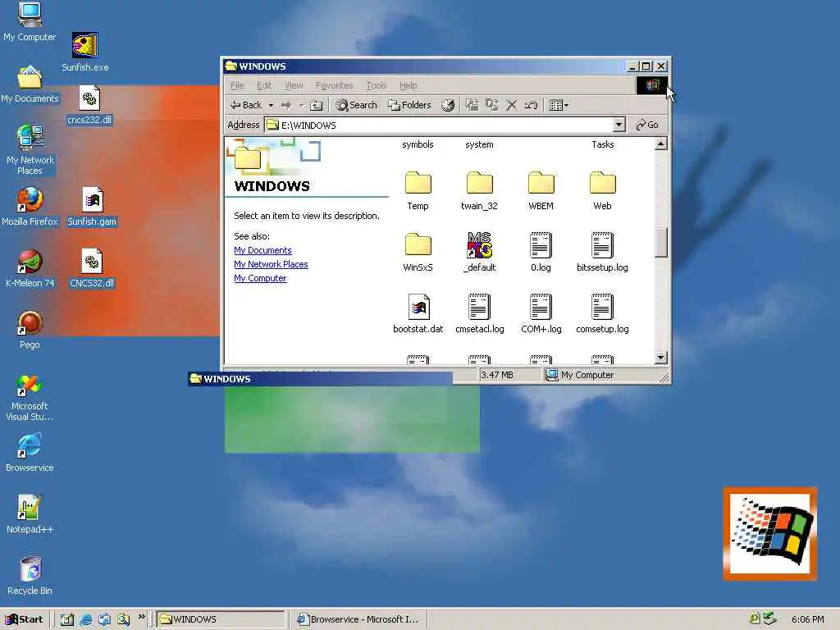Select the WinSxS folder

point(418,253)
